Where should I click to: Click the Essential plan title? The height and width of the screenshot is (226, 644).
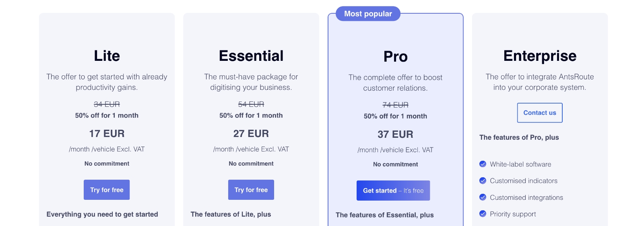[251, 56]
